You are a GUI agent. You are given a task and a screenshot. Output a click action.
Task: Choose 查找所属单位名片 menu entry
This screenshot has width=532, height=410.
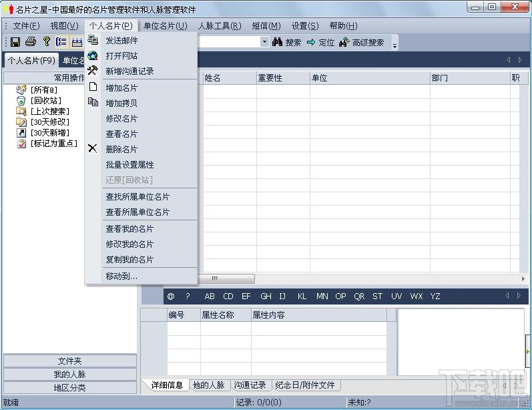pos(141,196)
